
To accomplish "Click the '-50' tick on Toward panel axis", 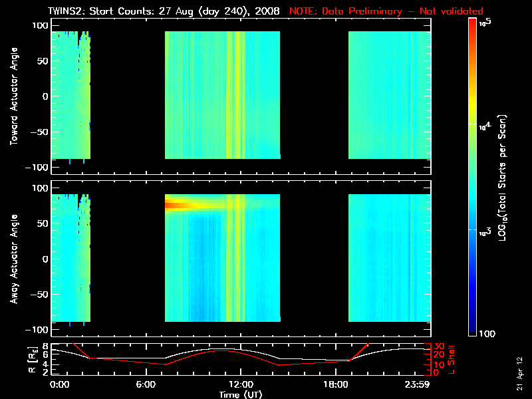I will pyautogui.click(x=40, y=132).
